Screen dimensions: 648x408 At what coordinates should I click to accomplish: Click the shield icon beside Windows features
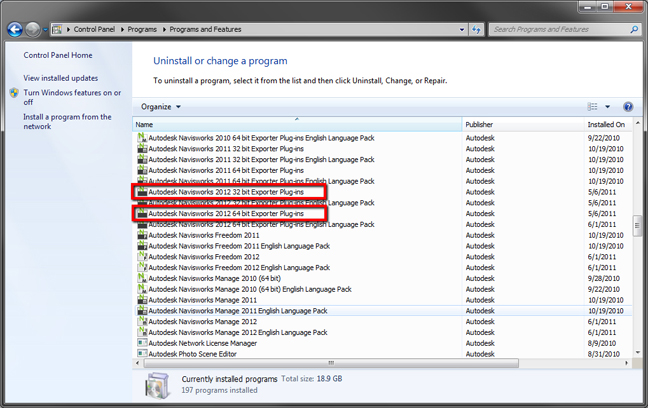(x=14, y=93)
